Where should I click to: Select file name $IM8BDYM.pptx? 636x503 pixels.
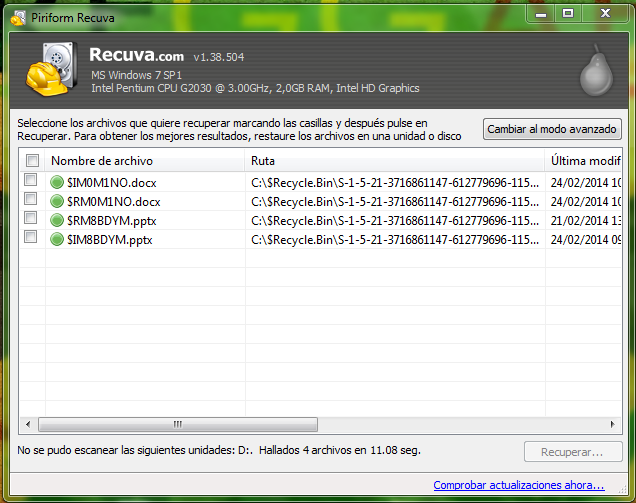click(110, 240)
